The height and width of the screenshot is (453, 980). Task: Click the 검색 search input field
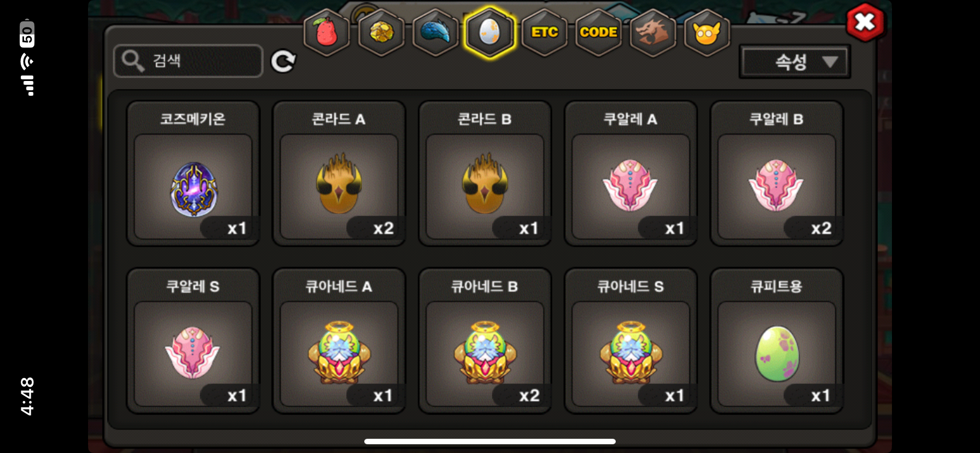click(x=188, y=61)
